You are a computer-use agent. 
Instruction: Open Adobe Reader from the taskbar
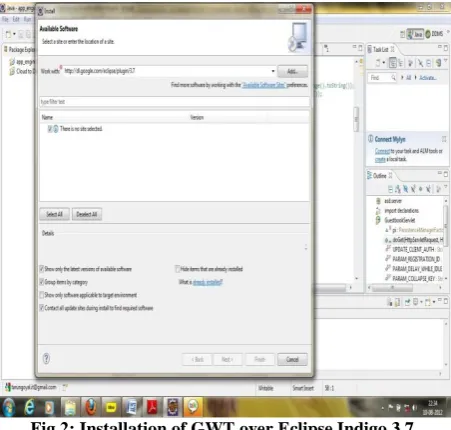pyautogui.click(x=152, y=407)
